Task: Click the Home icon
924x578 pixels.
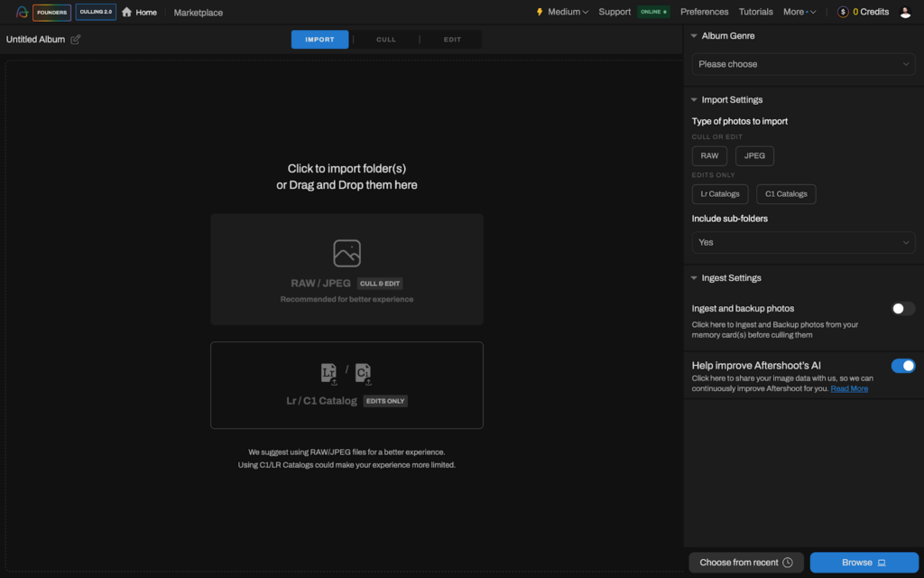Action: [x=125, y=12]
